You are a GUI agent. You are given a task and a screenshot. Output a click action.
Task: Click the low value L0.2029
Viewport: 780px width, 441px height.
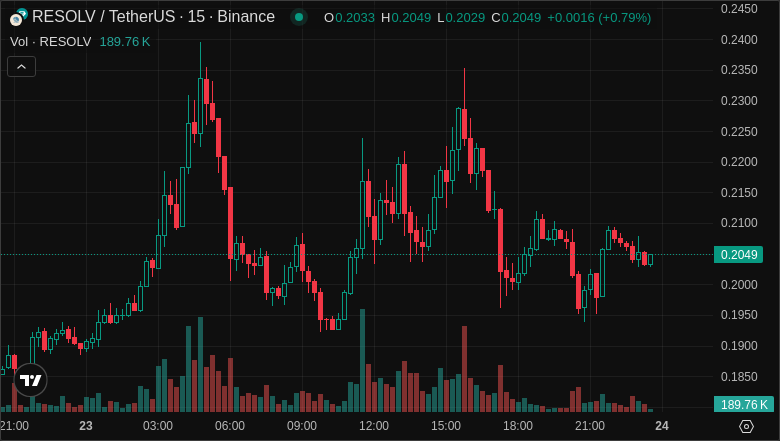461,18
